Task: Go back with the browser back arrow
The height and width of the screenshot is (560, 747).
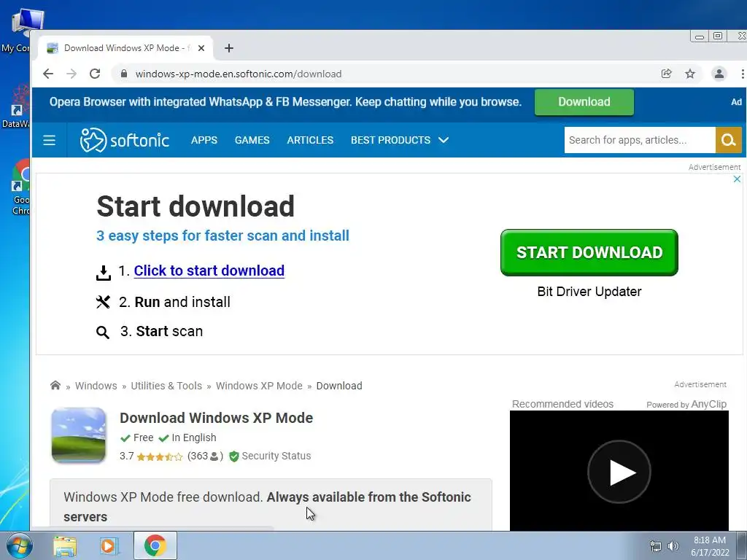Action: (x=47, y=74)
